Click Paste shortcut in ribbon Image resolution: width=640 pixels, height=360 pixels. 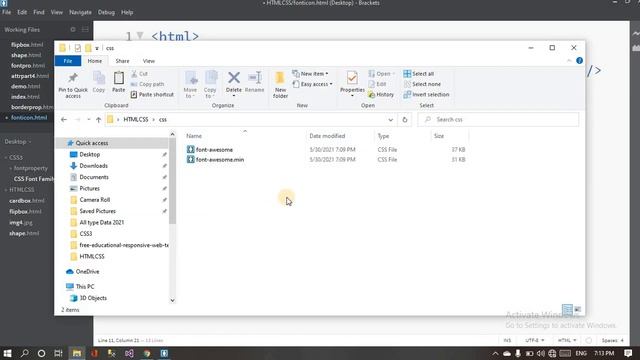click(x=152, y=94)
